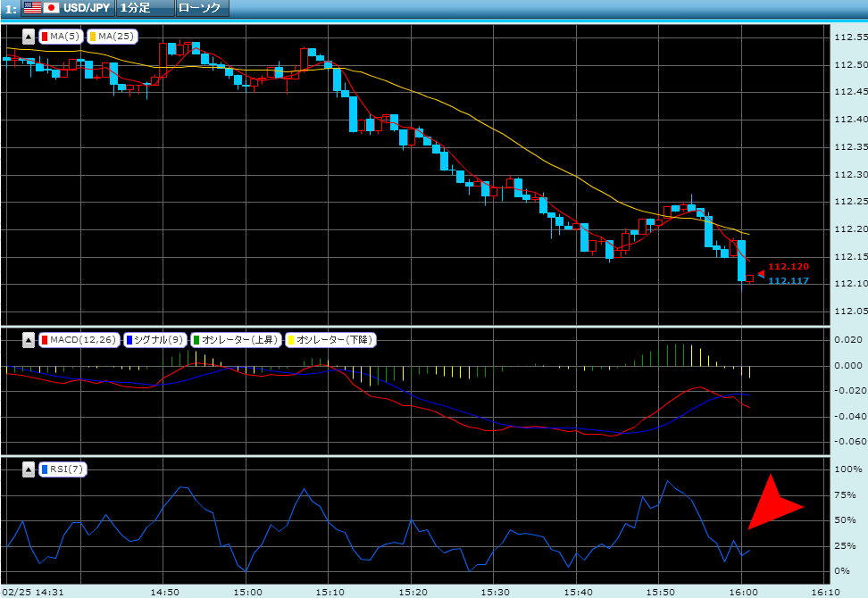Click the yellow MA(25) color swatch
This screenshot has width=868, height=598.
93,37
